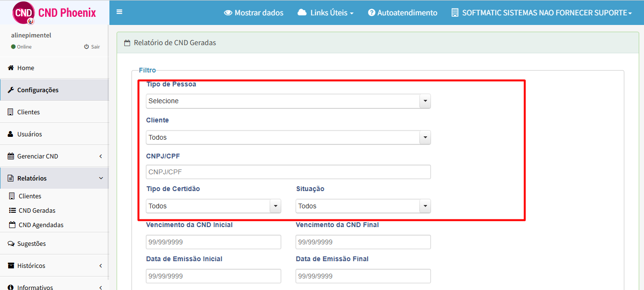Open Sugestões in the sidebar

(54, 243)
